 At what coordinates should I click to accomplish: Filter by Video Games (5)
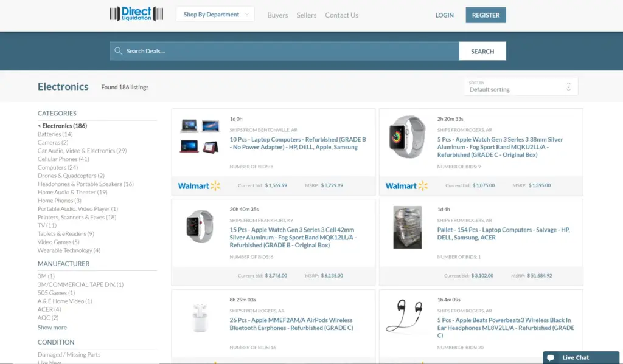click(x=58, y=242)
